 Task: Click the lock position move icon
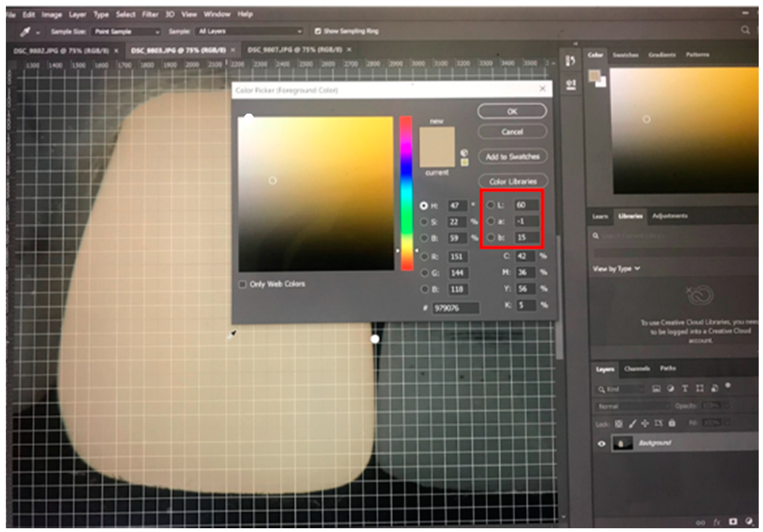pos(645,423)
